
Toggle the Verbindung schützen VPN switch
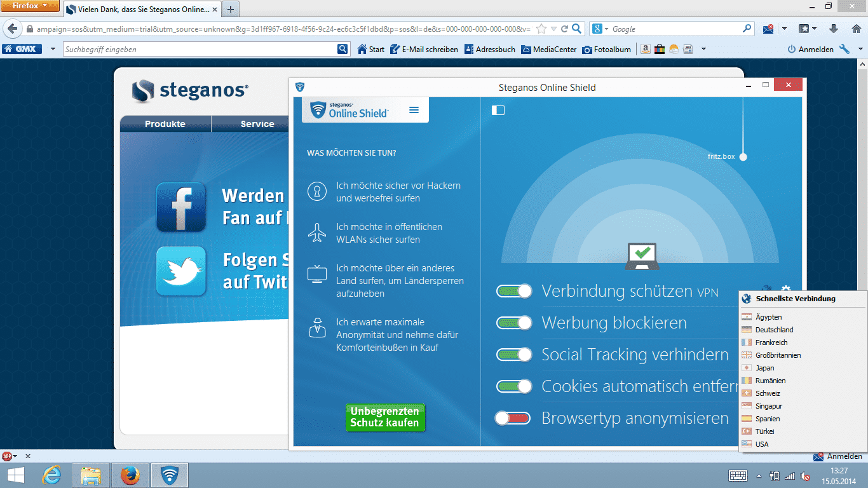click(514, 291)
